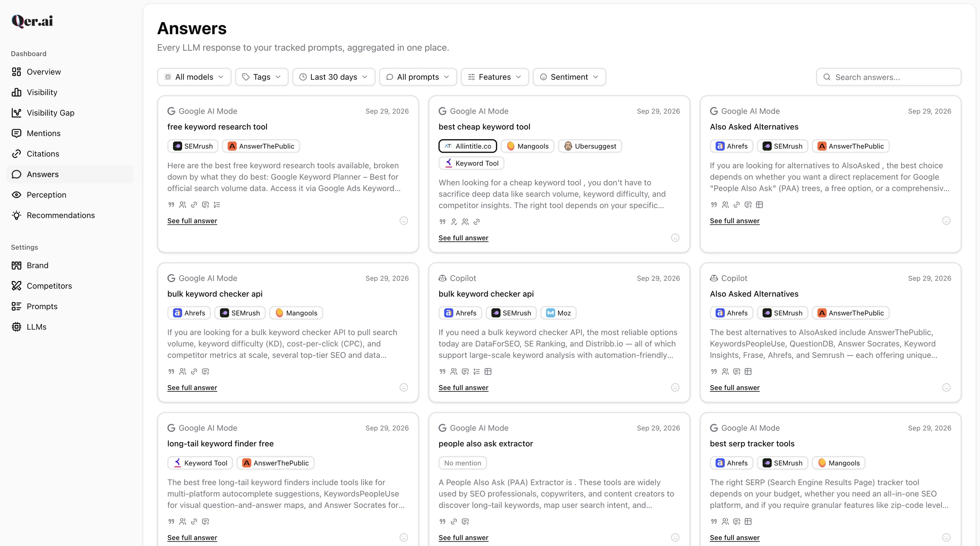The width and height of the screenshot is (980, 546).
Task: Click the Prompts list icon
Action: 16,307
